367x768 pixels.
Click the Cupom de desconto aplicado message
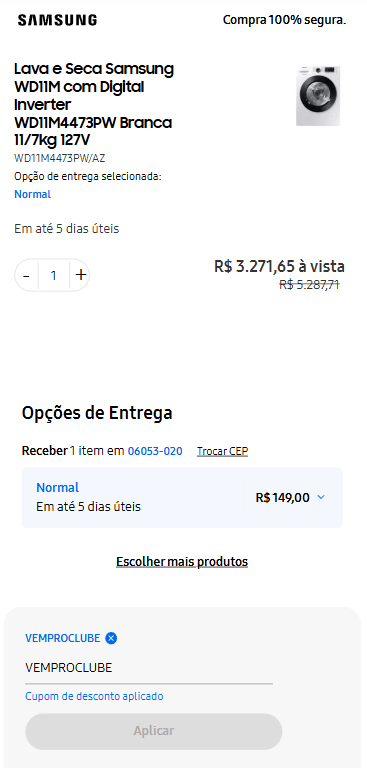click(x=94, y=696)
